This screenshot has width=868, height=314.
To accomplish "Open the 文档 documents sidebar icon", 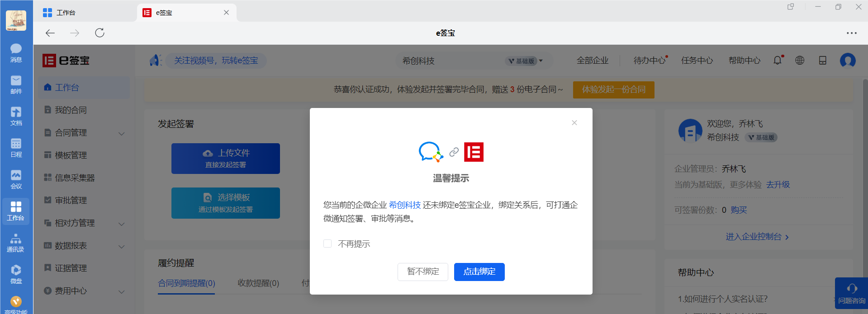I will pos(16,116).
